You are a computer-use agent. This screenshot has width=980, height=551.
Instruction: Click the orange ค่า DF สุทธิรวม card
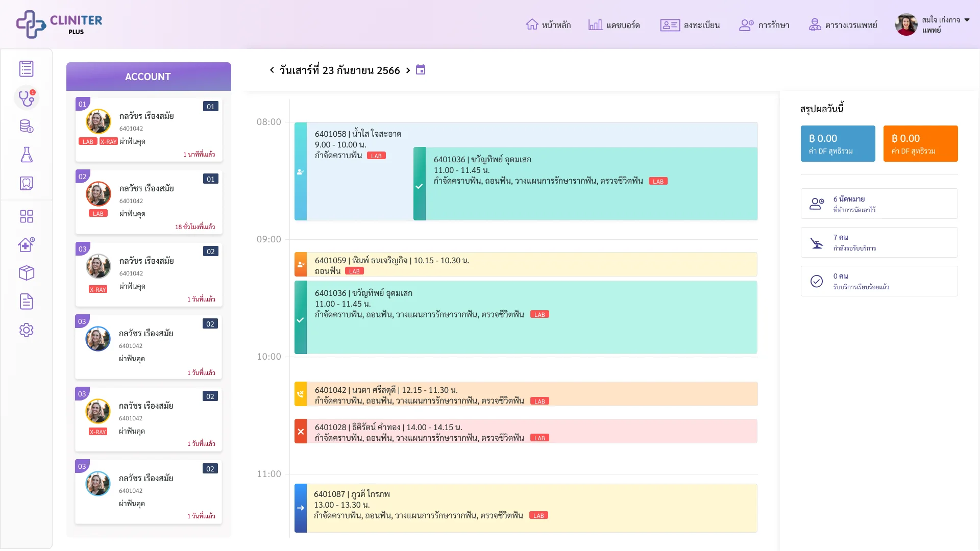[920, 143]
